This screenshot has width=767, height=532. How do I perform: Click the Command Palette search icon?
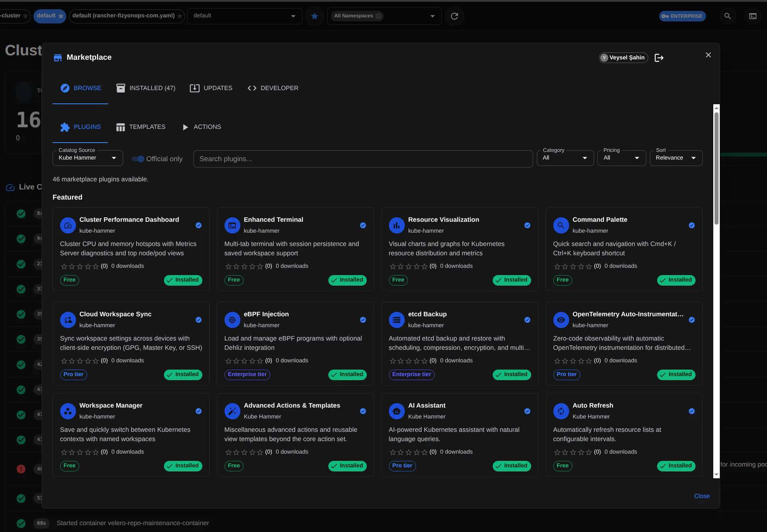tap(561, 225)
